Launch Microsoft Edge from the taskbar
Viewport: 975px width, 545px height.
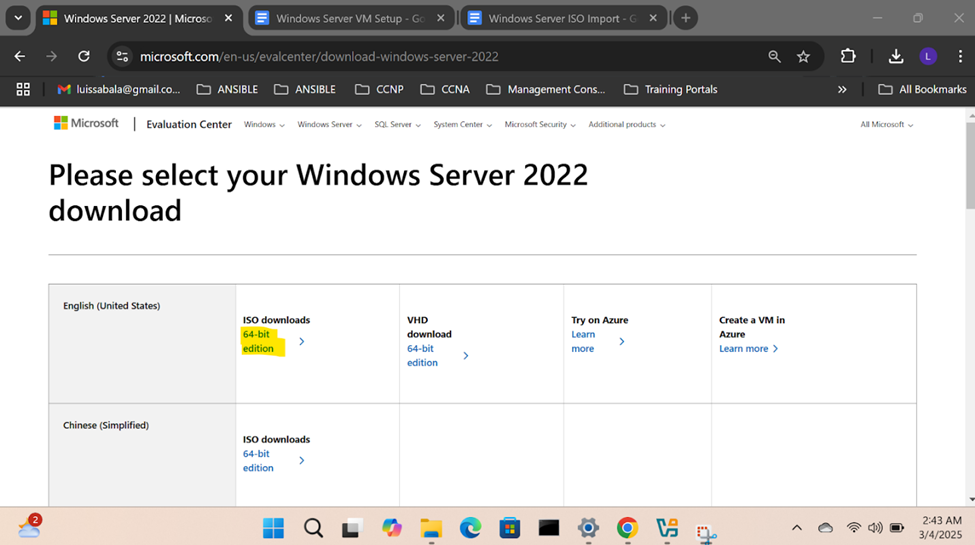[470, 528]
